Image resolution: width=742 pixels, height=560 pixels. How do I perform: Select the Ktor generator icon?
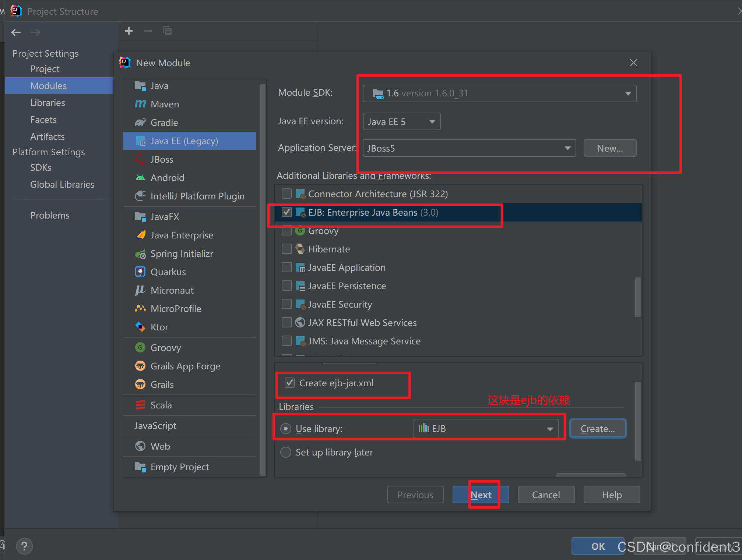pos(140,327)
